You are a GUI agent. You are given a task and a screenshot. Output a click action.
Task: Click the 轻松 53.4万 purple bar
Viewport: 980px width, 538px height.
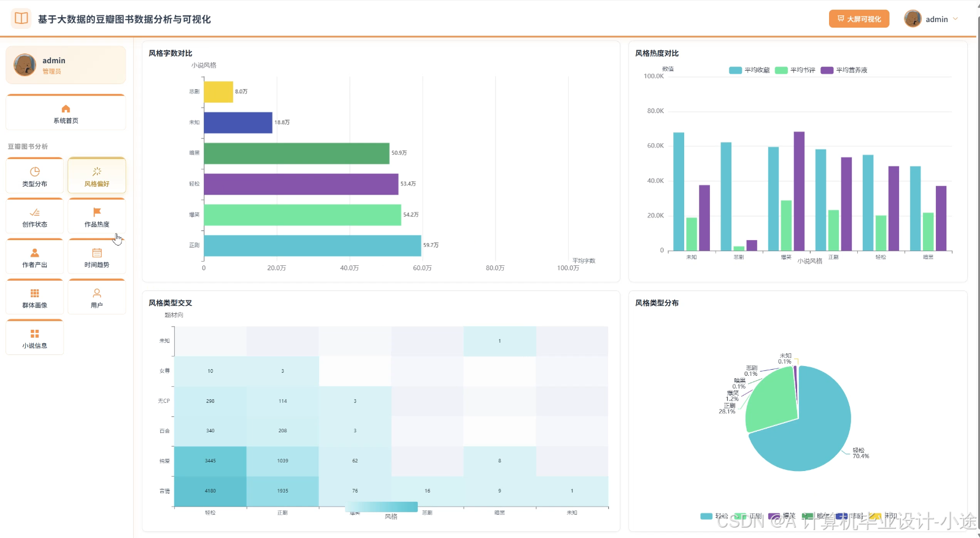tap(301, 184)
